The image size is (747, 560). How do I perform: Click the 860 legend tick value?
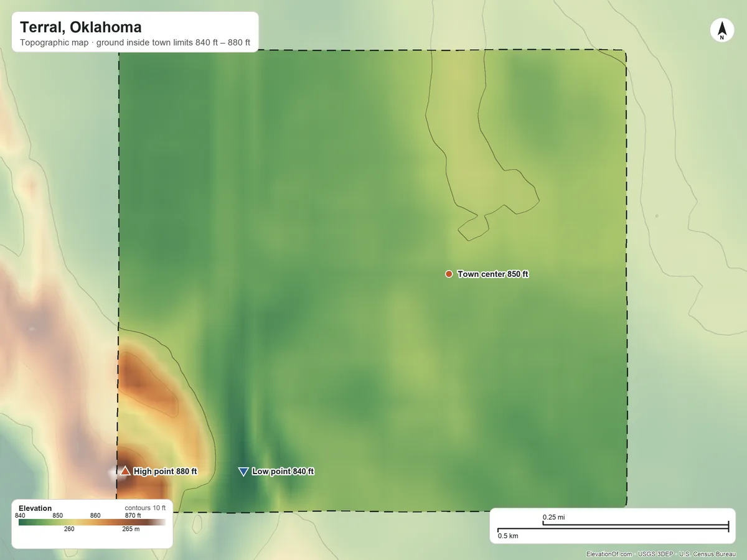click(x=95, y=515)
